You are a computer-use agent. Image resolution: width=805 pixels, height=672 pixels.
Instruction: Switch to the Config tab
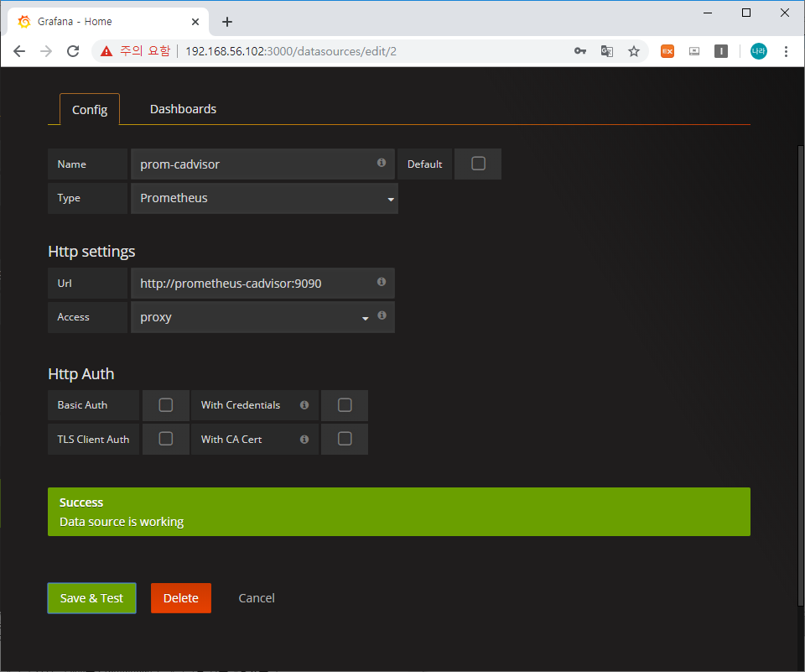[x=90, y=109]
